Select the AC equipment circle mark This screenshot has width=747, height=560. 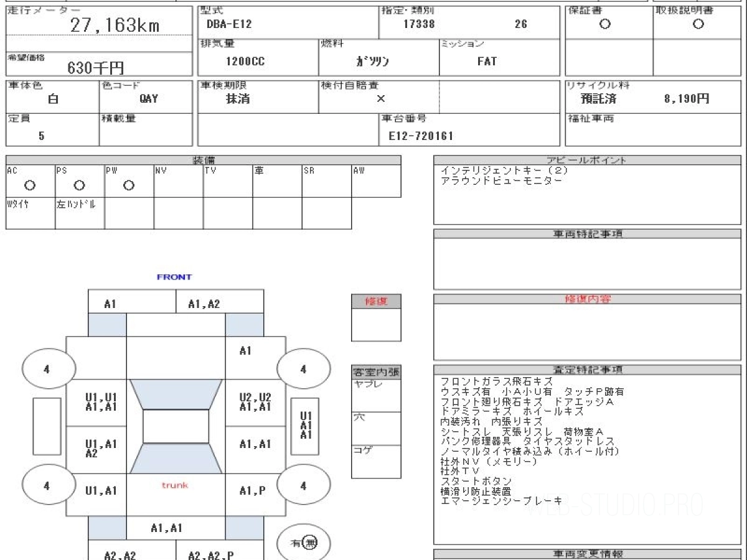[x=29, y=185]
